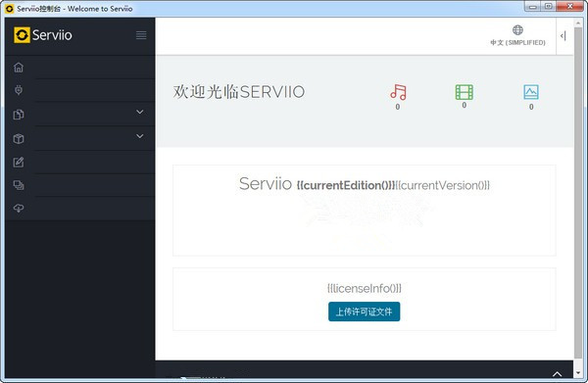Maximize the Serviio console window
Screen dimensions: 588x383
coord(548,7)
